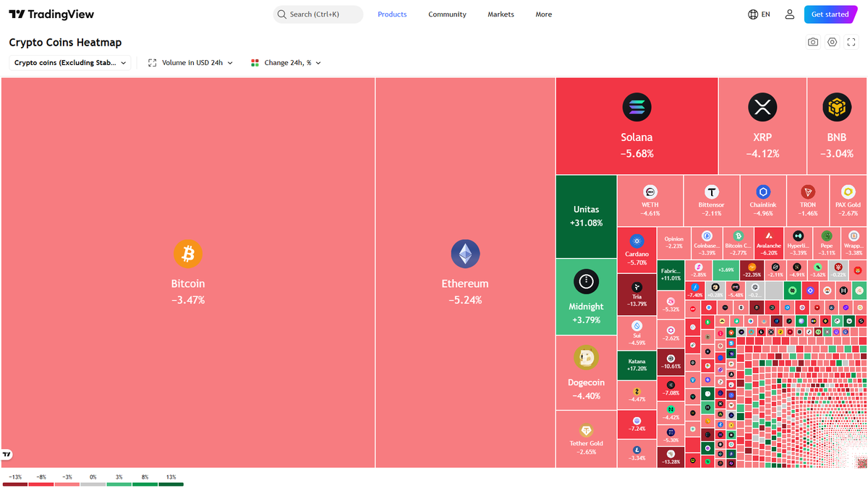The image size is (868, 488).
Task: Select the Pepe tile icon
Action: tap(827, 236)
